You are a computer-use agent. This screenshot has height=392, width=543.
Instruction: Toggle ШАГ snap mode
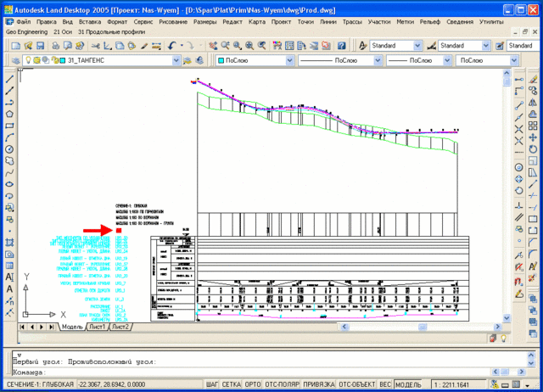(212, 384)
